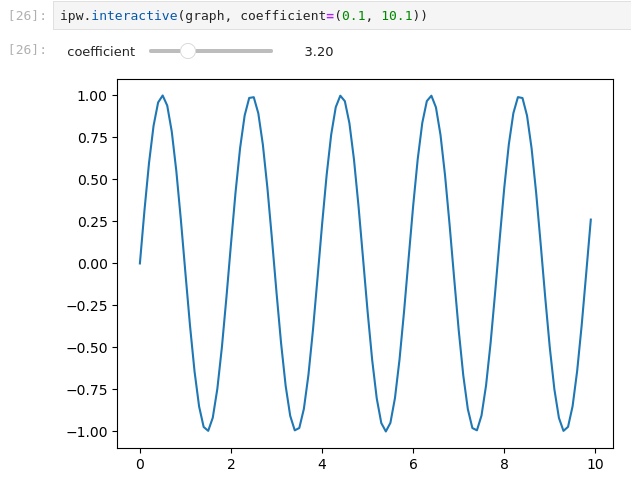631x485 pixels.
Task: Click the y-axis label 0.00
Action: click(x=92, y=264)
